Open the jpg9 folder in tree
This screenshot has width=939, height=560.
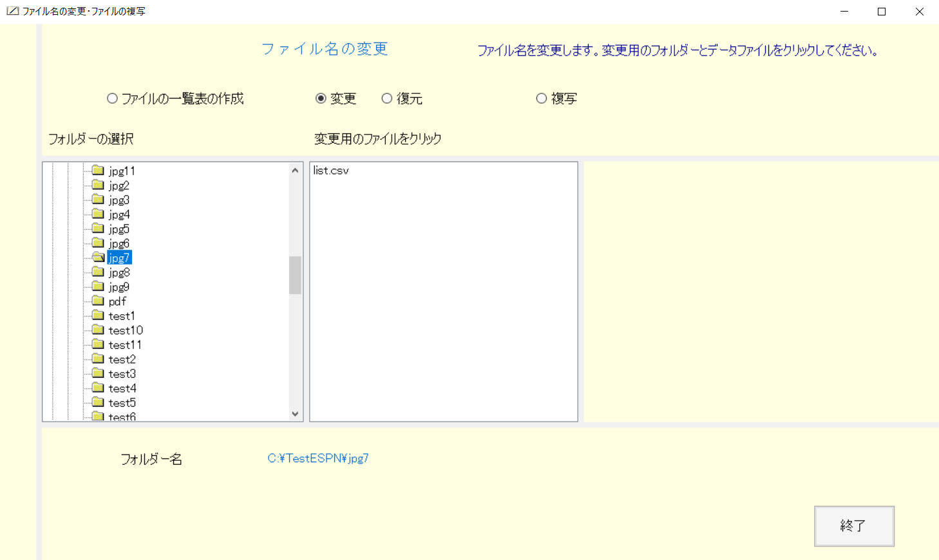pyautogui.click(x=119, y=287)
